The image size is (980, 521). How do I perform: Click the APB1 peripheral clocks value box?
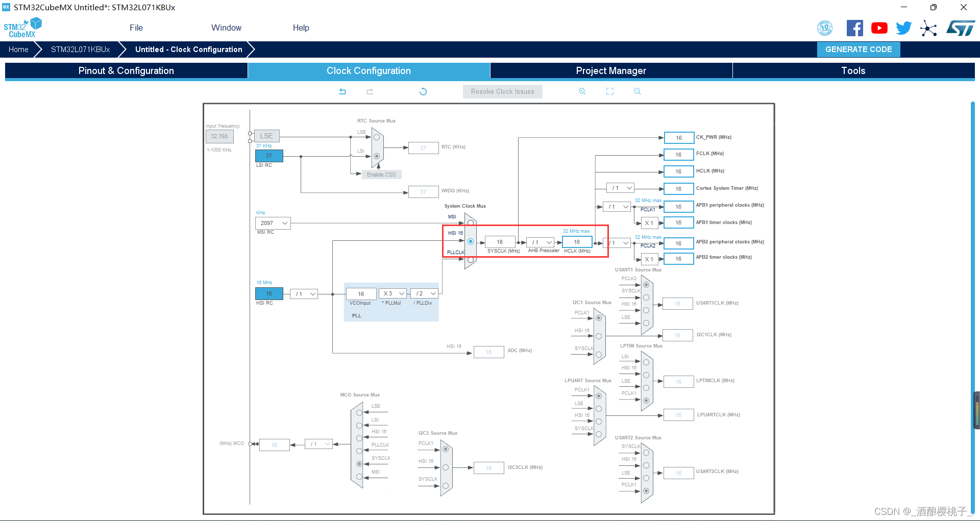point(679,207)
